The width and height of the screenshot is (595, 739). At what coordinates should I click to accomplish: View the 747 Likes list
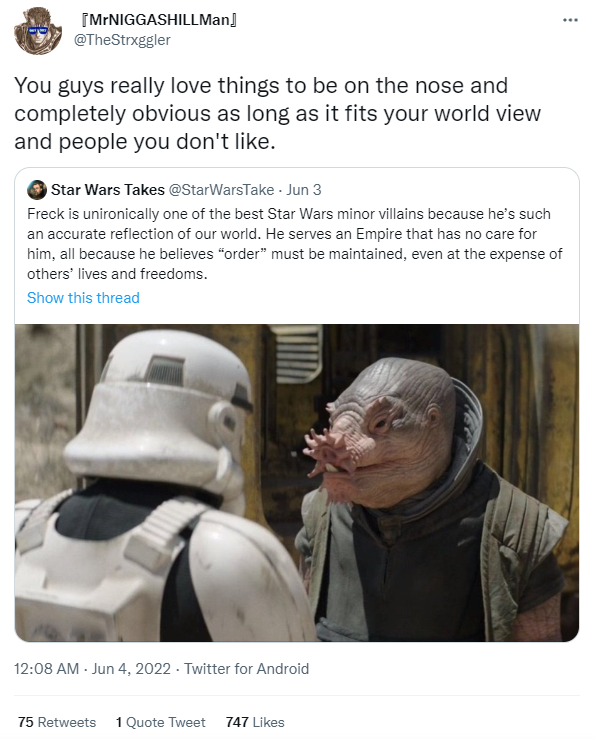(255, 722)
